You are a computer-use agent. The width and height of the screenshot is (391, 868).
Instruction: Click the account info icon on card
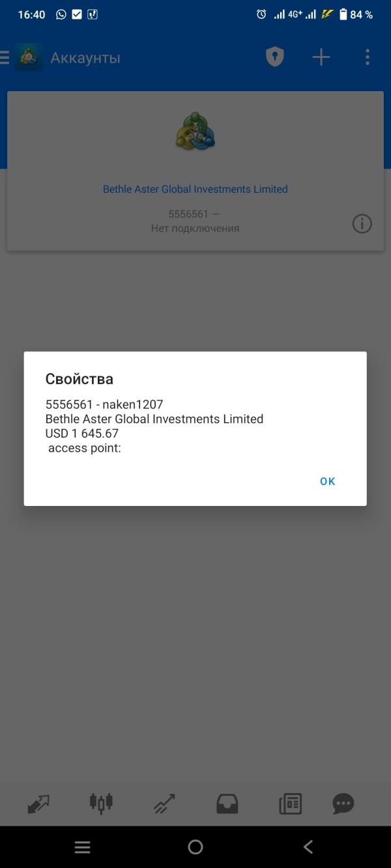(362, 225)
